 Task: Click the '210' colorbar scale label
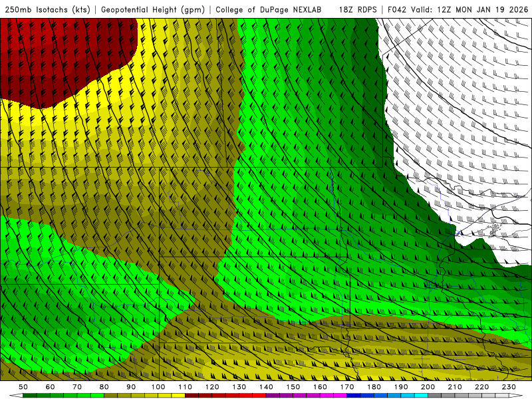(455, 387)
